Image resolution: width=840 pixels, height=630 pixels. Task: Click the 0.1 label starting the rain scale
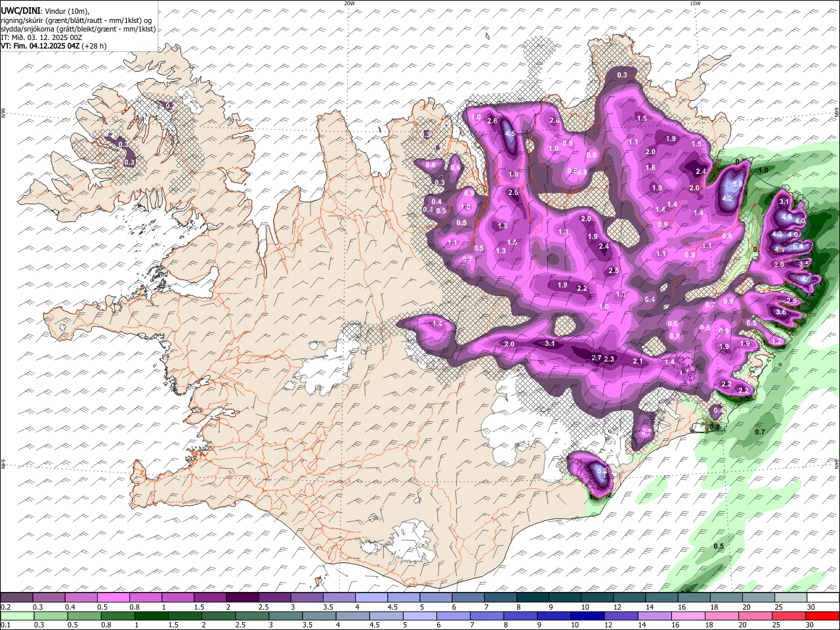click(x=5, y=625)
